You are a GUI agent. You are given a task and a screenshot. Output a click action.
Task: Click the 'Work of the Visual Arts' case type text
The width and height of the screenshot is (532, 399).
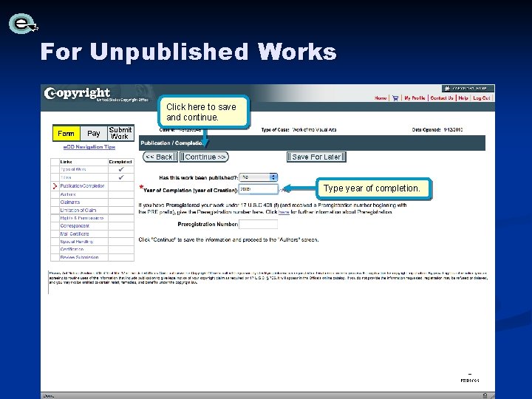pyautogui.click(x=314, y=129)
